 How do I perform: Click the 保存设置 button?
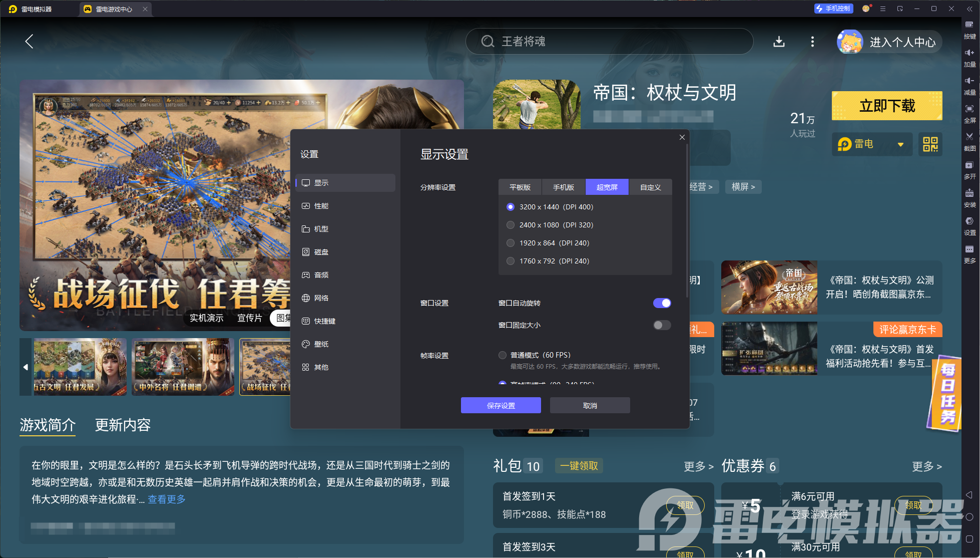click(501, 405)
